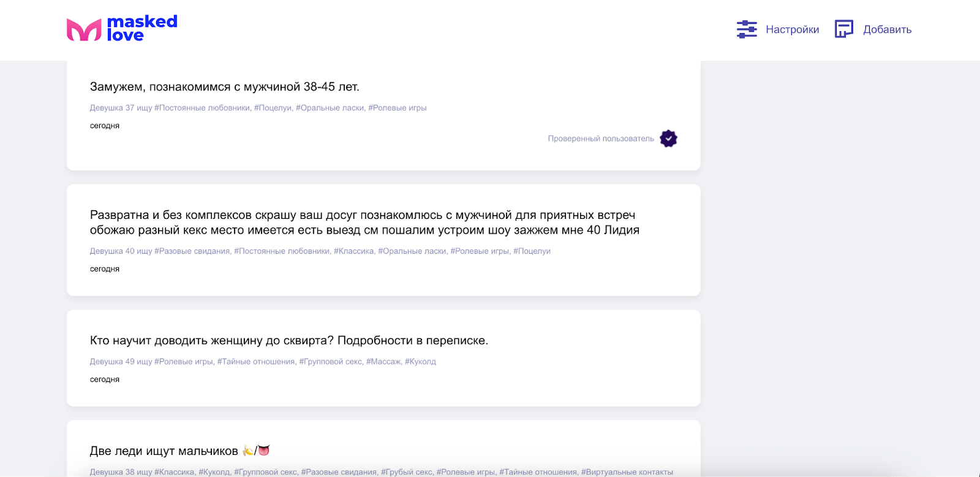Click "Девушка 37 ищу" text in first listing
980x477 pixels.
click(121, 108)
